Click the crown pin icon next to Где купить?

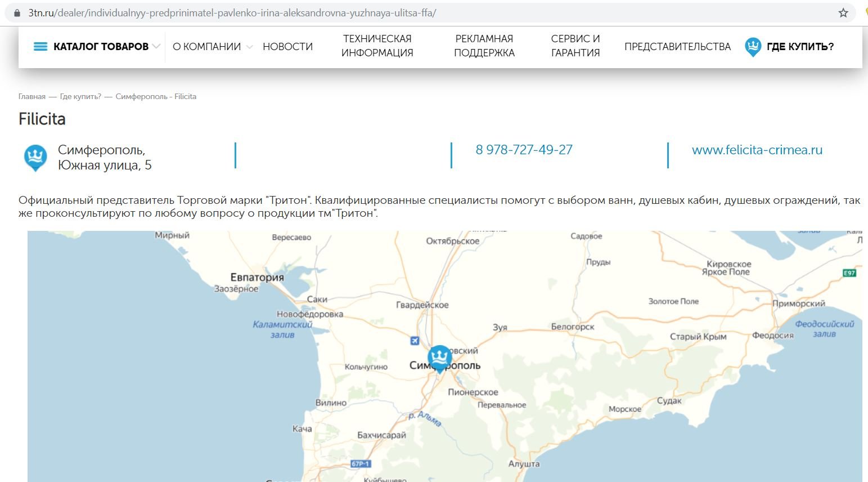[753, 47]
